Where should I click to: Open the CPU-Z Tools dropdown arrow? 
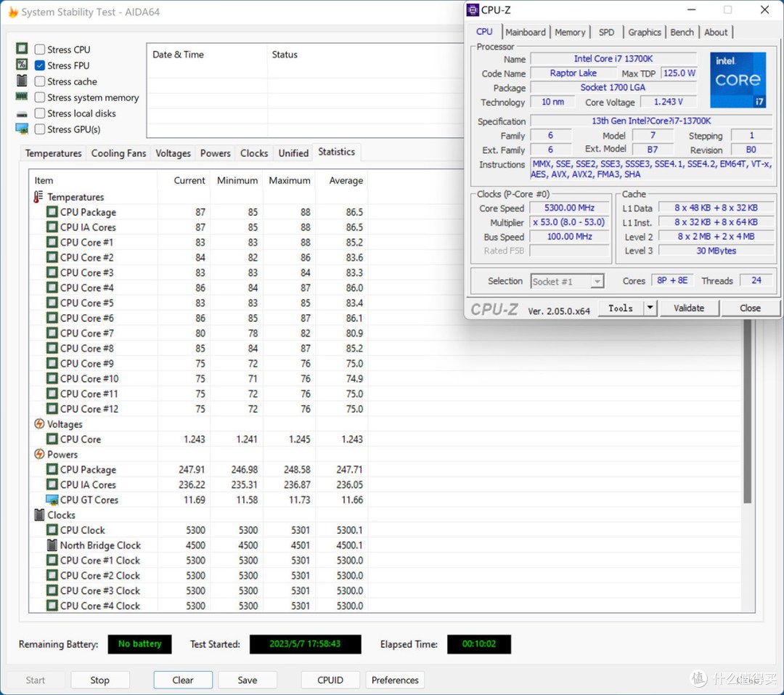click(650, 308)
